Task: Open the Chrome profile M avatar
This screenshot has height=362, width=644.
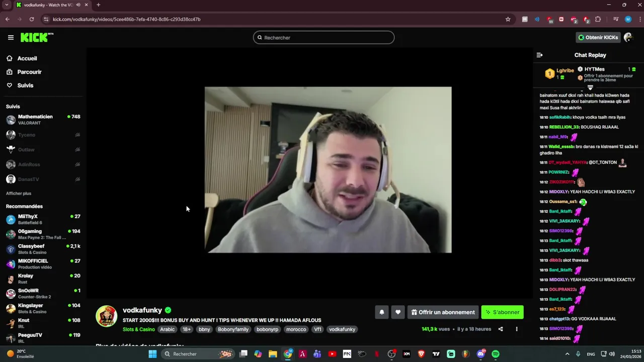Action: pyautogui.click(x=628, y=19)
